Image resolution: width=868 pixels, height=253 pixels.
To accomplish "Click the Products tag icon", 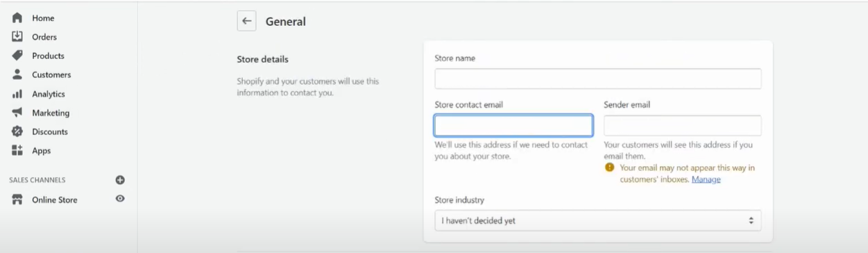I will [17, 56].
